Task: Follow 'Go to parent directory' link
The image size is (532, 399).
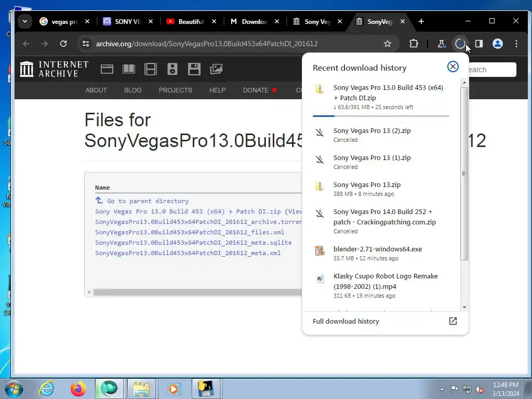Action: (x=142, y=201)
